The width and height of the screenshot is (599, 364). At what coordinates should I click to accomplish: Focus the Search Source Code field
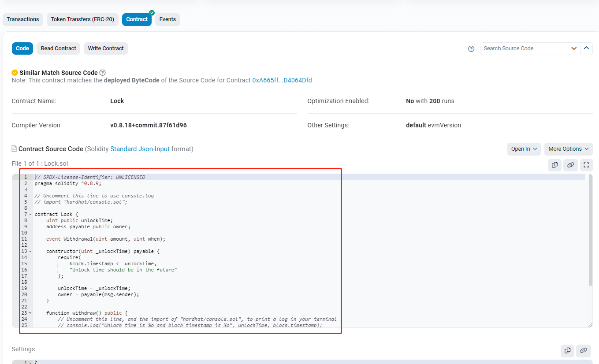pos(524,48)
